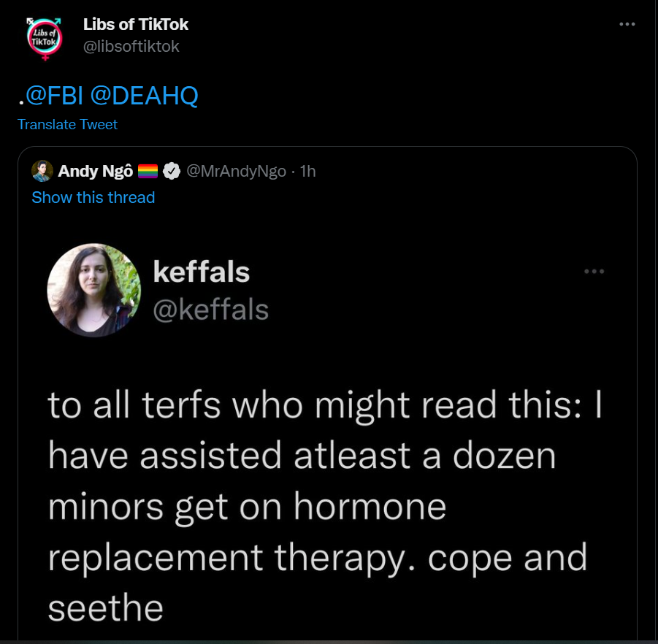Select Show this thread
The width and height of the screenshot is (658, 644).
coord(93,197)
